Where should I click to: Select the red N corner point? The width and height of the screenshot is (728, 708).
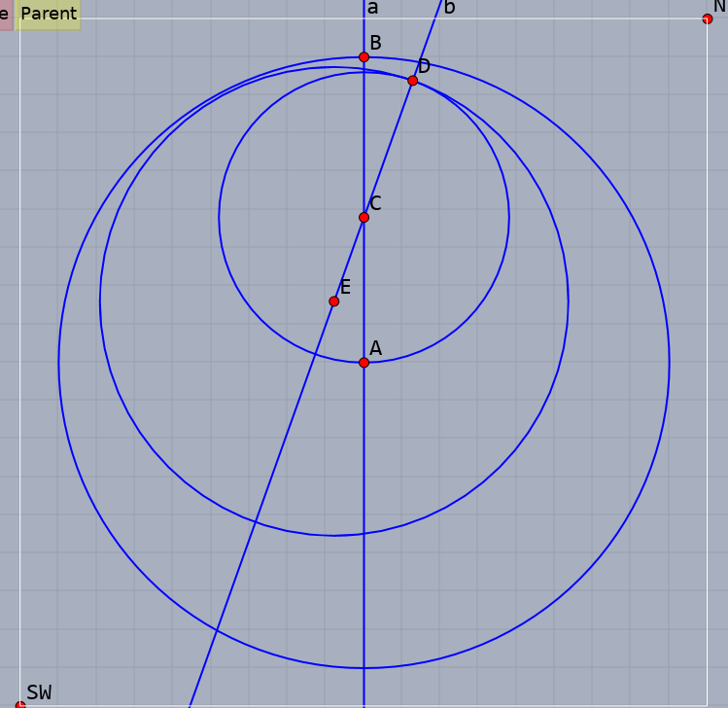coord(708,19)
